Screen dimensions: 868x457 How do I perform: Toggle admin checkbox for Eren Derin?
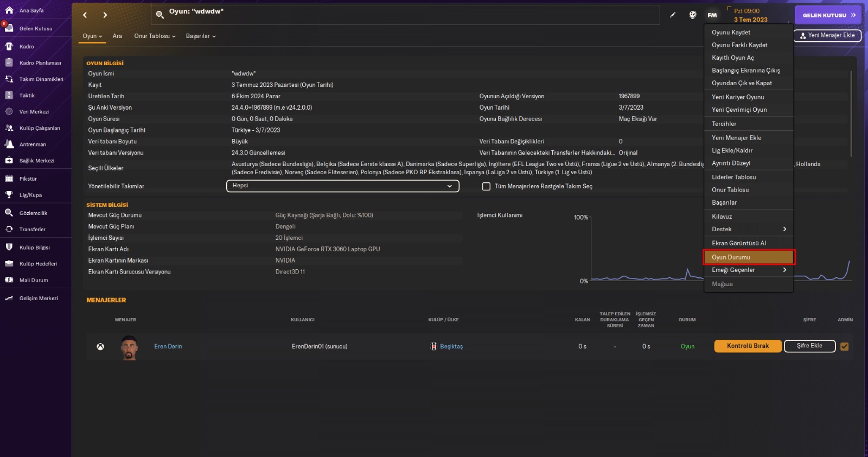[845, 346]
